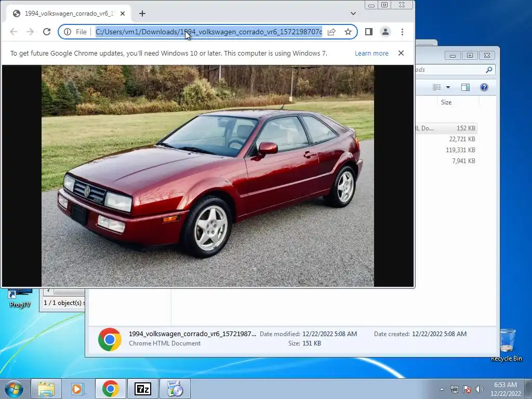The width and height of the screenshot is (532, 399).
Task: Expand Explorer view options dropdown arrow
Action: tap(448, 87)
